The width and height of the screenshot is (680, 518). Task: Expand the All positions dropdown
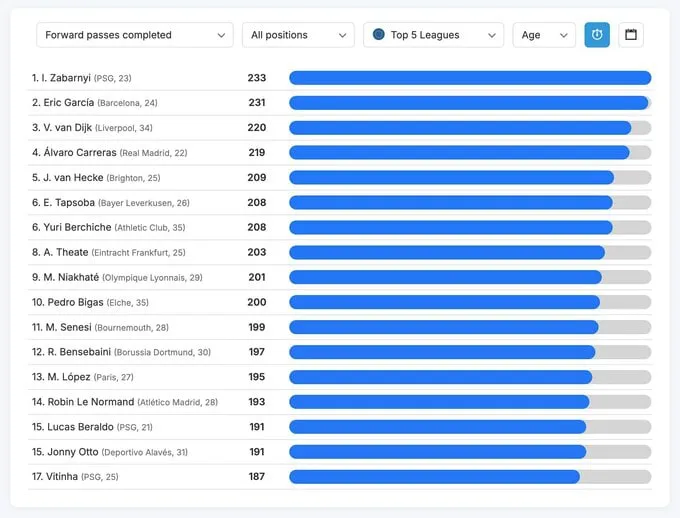point(298,35)
